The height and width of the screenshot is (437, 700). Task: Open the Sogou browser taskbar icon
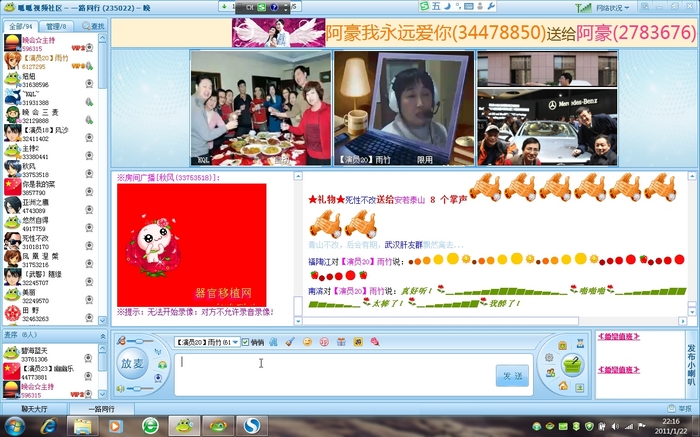click(x=252, y=425)
